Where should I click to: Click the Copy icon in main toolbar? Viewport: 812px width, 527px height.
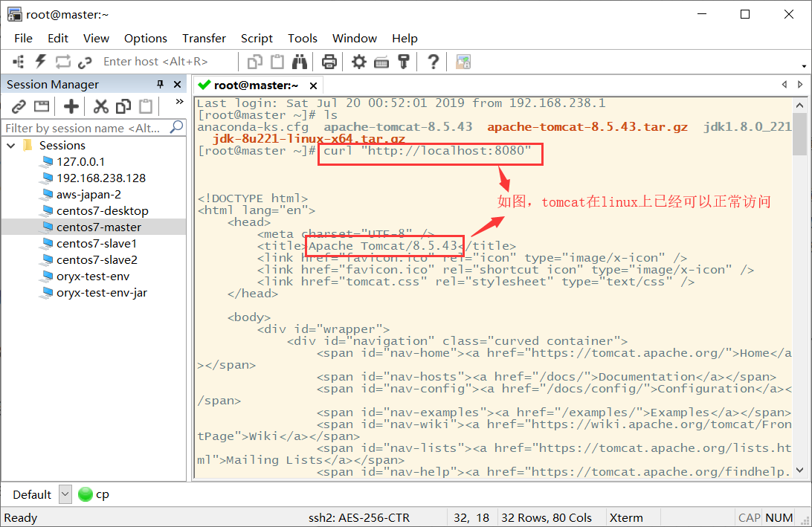pos(255,62)
